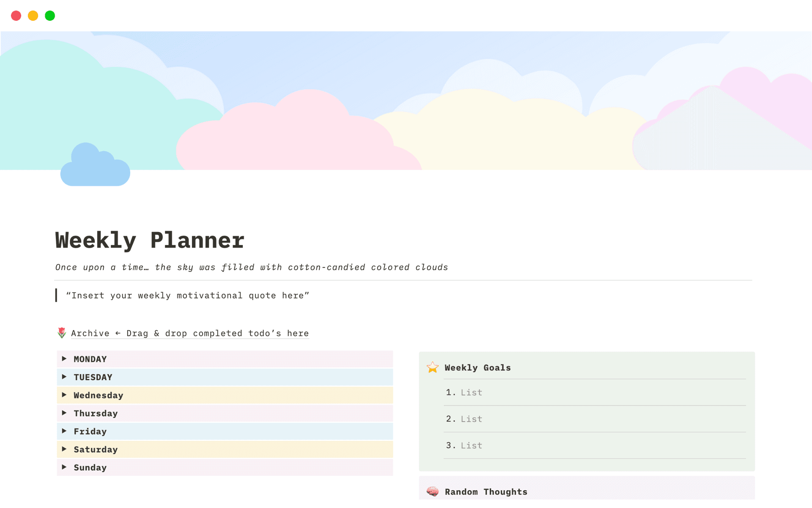Select the Random Thoughts heading
812x508 pixels.
(486, 491)
